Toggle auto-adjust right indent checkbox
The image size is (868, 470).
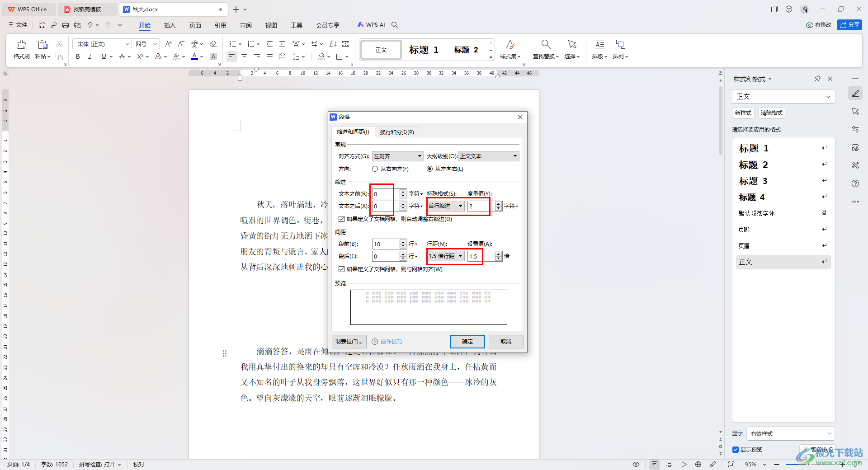(342, 219)
